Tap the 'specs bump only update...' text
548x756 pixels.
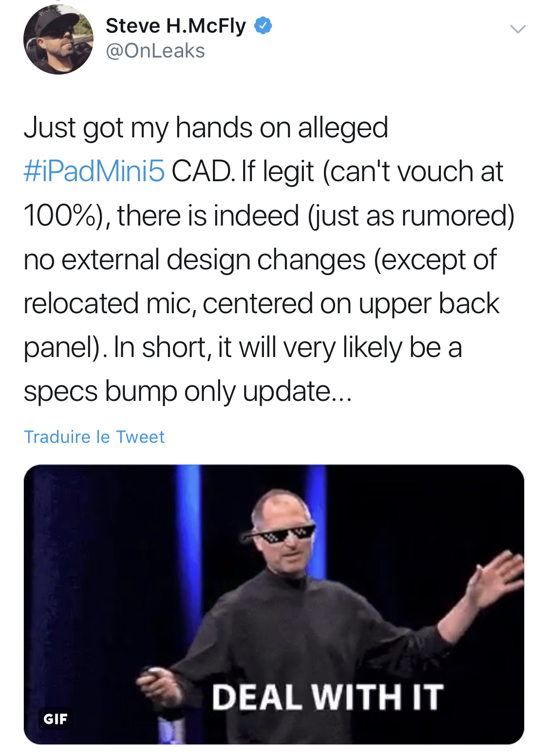tap(188, 391)
